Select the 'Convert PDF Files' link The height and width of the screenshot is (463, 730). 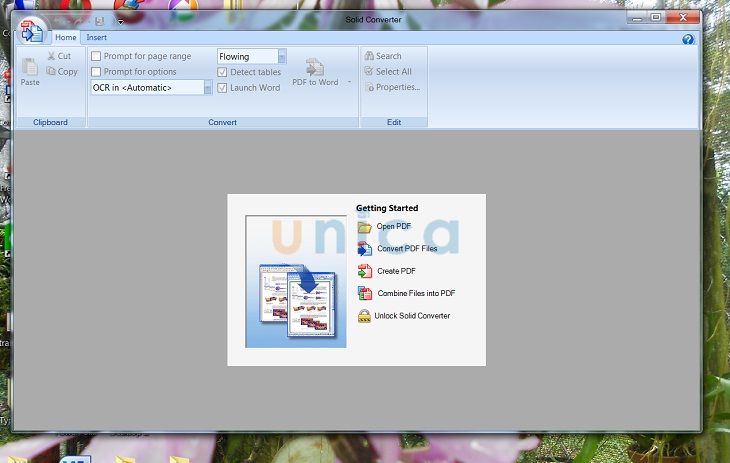(x=407, y=249)
